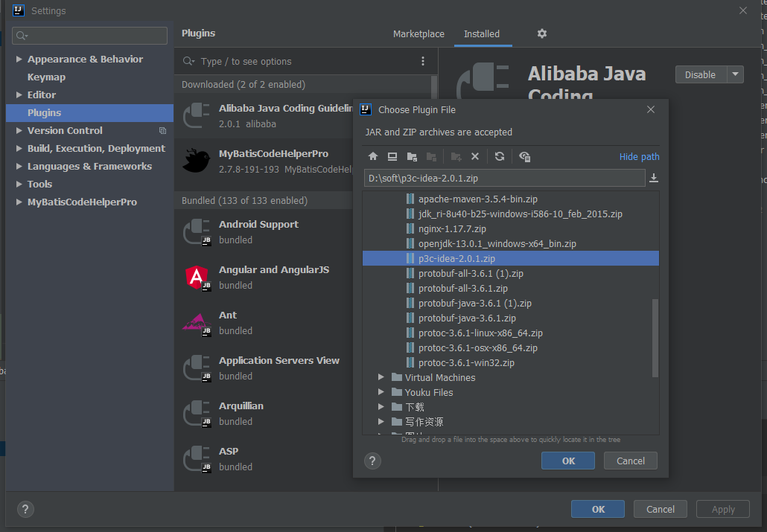
Task: Click the New Folder toolbar icon
Action: pos(456,156)
